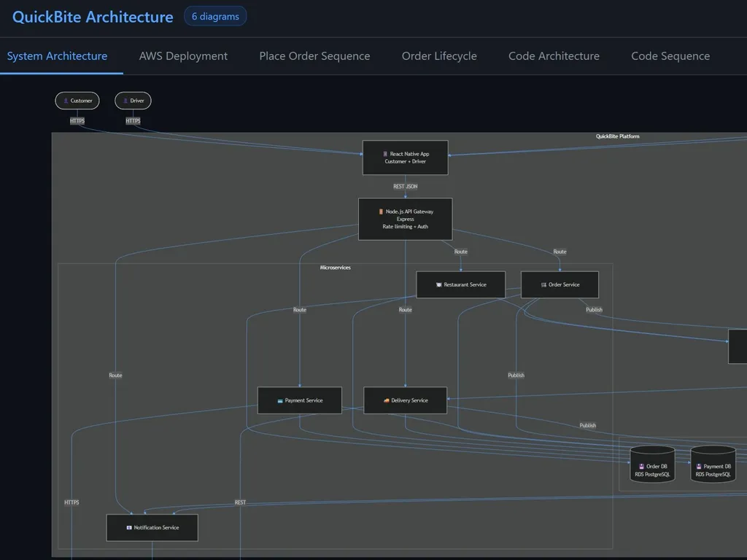The height and width of the screenshot is (560, 747).
Task: Switch to the System Architecture tab
Action: pos(57,56)
